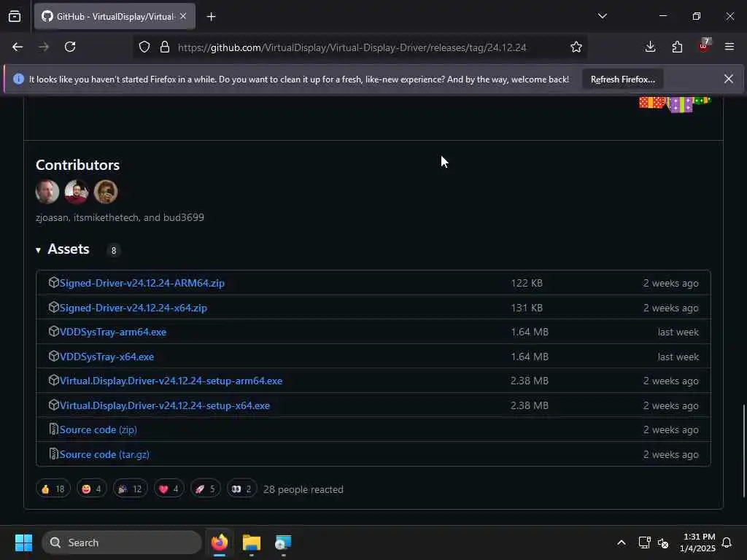View site security padlock info
The height and width of the screenshot is (560, 747).
(165, 47)
